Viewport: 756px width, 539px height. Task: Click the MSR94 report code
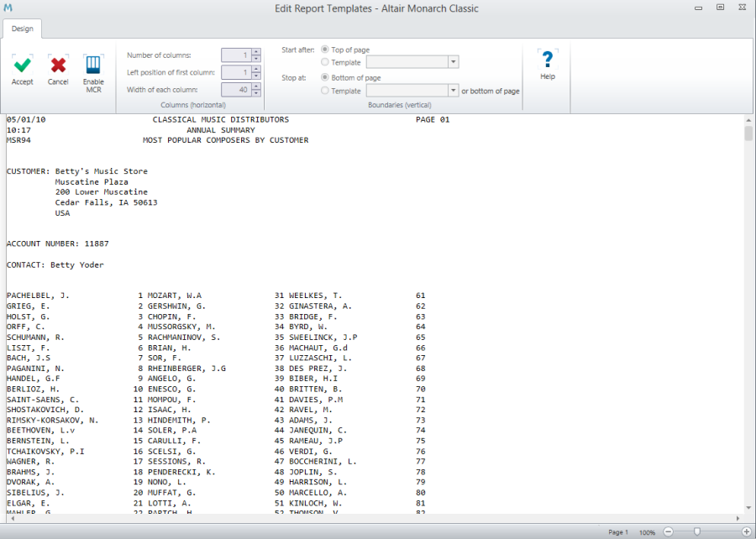coord(18,140)
